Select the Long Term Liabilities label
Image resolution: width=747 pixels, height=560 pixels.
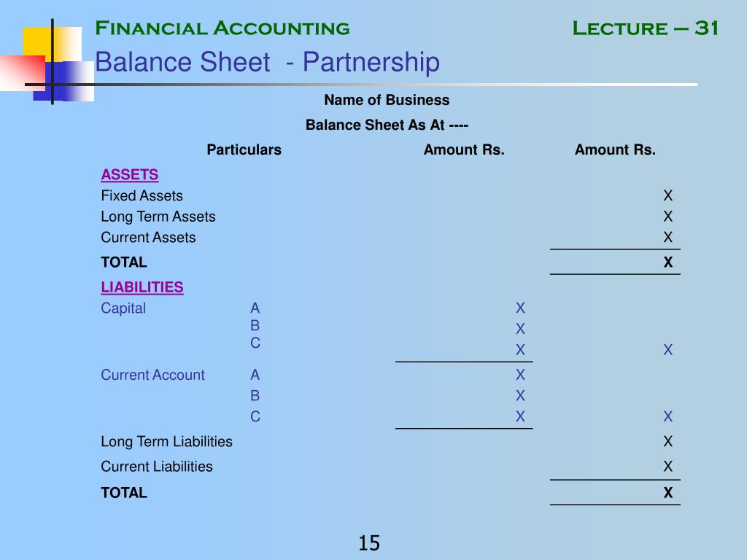pyautogui.click(x=167, y=442)
